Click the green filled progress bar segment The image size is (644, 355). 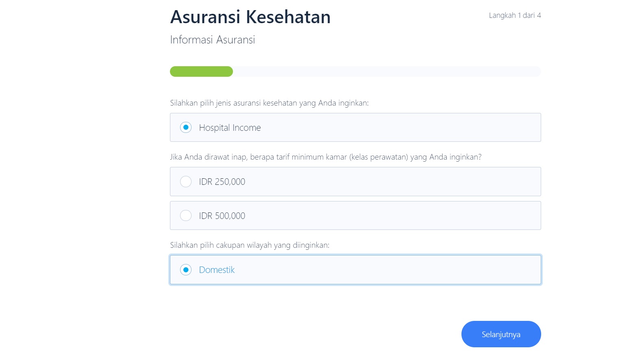point(201,71)
